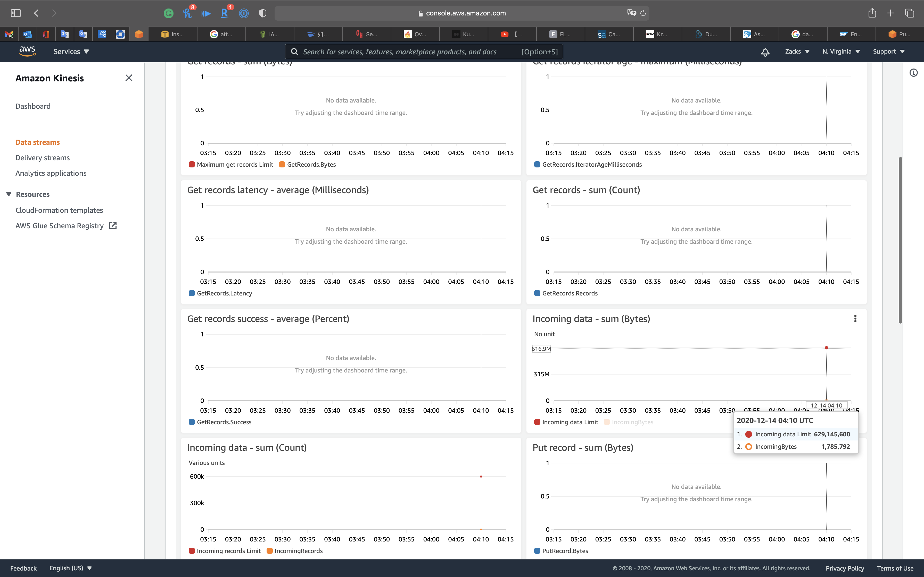Toggle the browser sidebar icon
The height and width of the screenshot is (577, 924).
tap(16, 13)
